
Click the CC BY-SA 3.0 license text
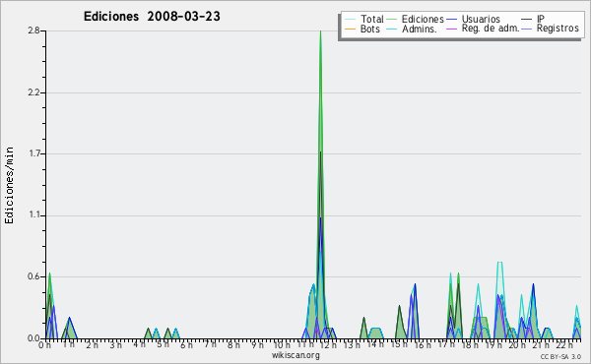560,356
